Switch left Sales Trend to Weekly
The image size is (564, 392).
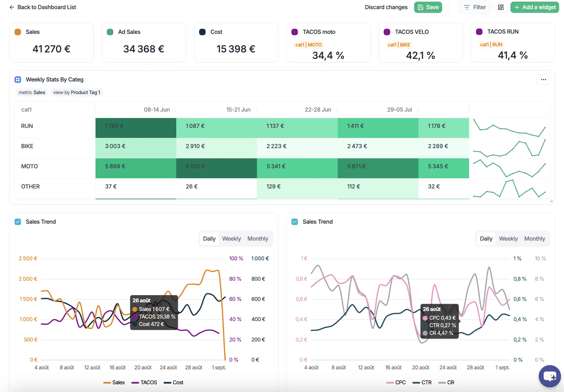(231, 239)
